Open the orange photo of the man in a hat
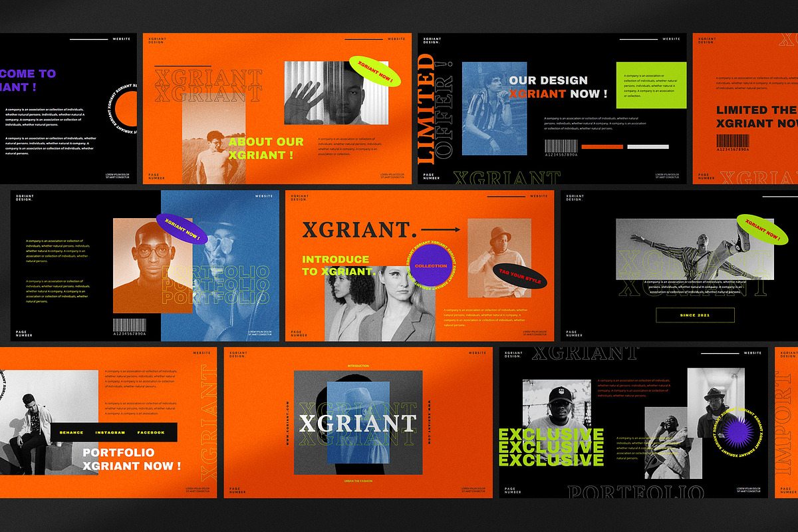This screenshot has width=798, height=532. pyautogui.click(x=499, y=258)
